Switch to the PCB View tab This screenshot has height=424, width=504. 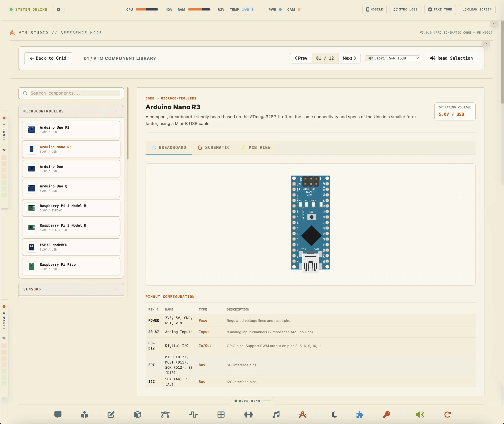pos(256,147)
